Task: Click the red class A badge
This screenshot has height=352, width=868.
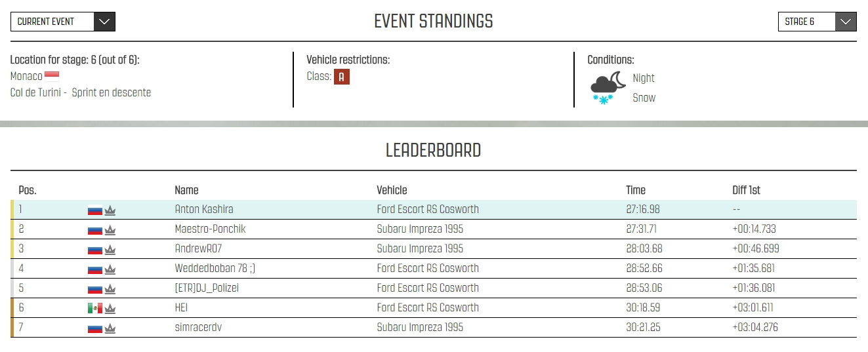Action: [341, 77]
